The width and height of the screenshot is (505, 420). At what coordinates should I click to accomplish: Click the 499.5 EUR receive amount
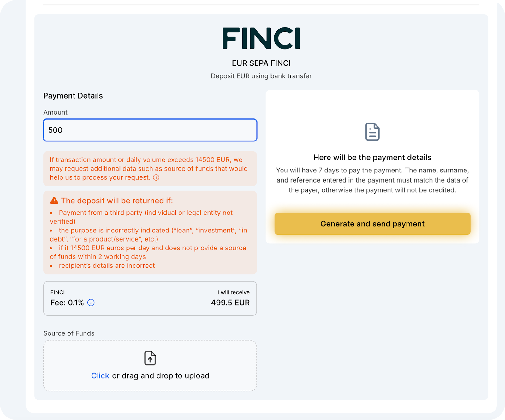230,303
